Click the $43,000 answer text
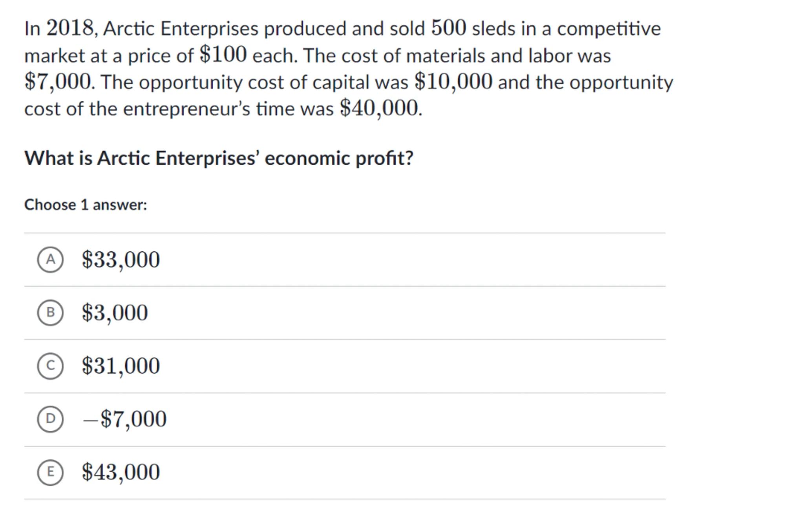The width and height of the screenshot is (804, 532). coord(121,472)
